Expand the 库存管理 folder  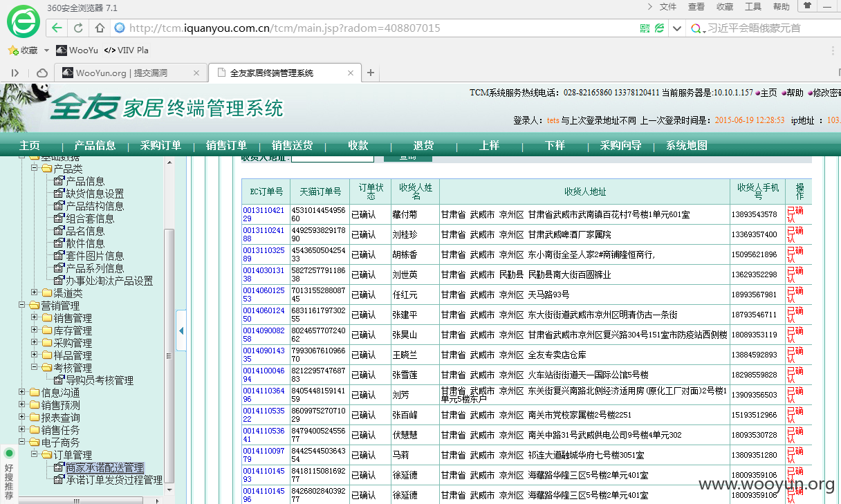(35, 330)
